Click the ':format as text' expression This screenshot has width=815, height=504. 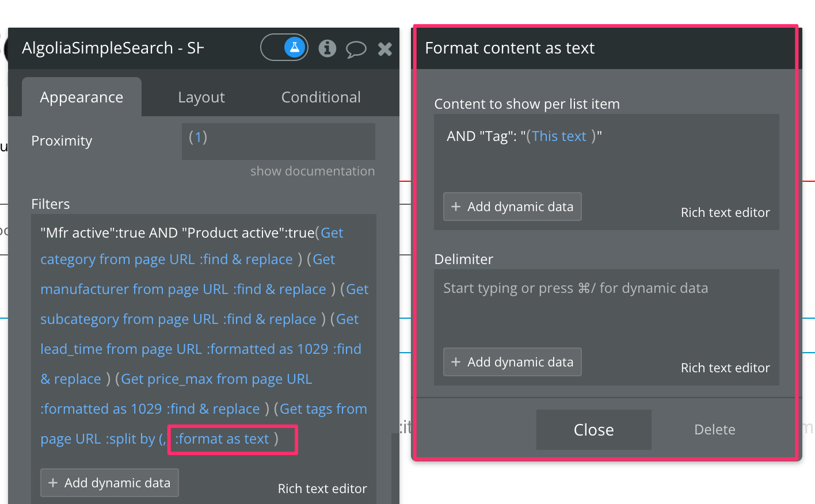pyautogui.click(x=222, y=439)
